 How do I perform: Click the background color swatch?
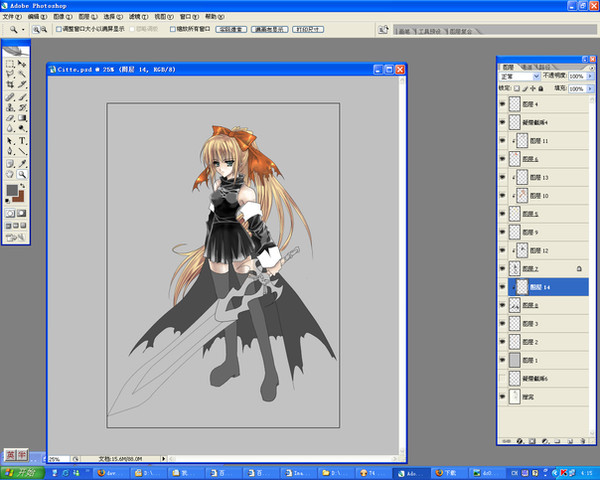pos(20,197)
